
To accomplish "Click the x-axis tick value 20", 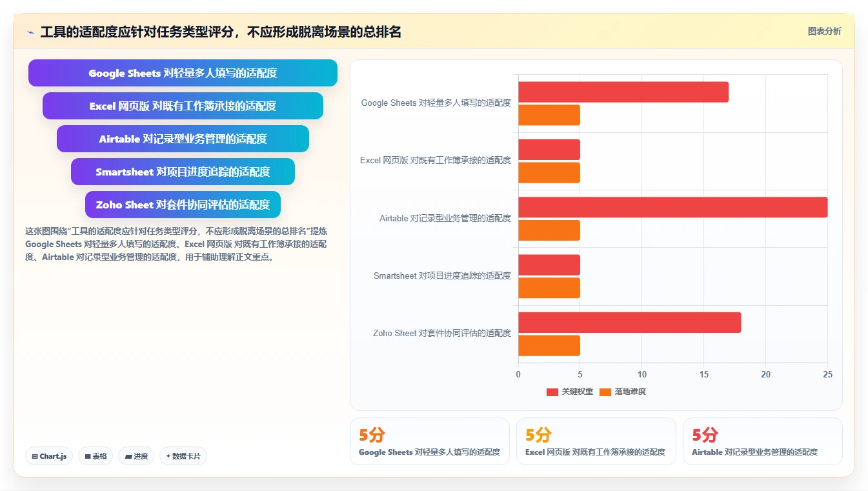I will (765, 374).
